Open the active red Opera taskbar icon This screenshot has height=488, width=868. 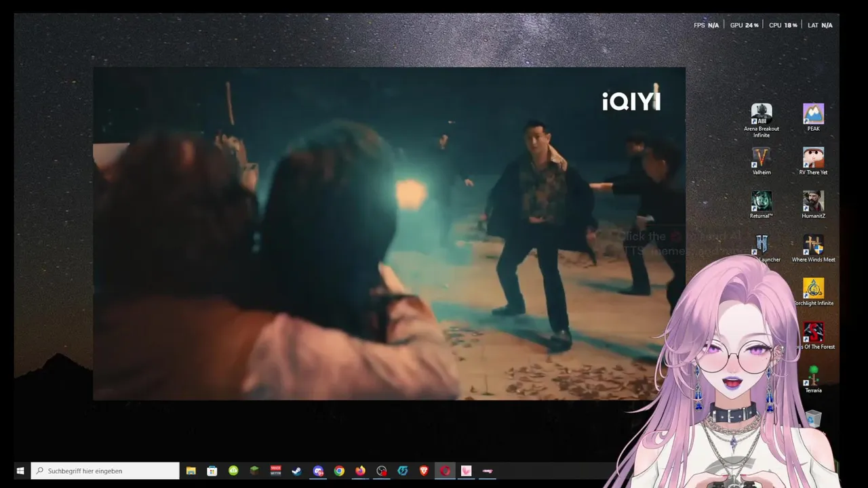[445, 471]
